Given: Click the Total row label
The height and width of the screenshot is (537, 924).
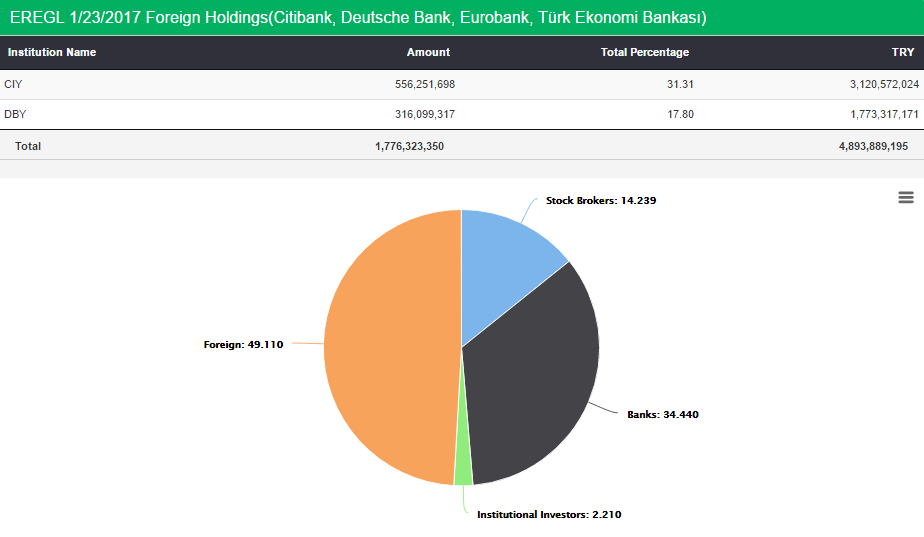Looking at the screenshot, I should 28,146.
